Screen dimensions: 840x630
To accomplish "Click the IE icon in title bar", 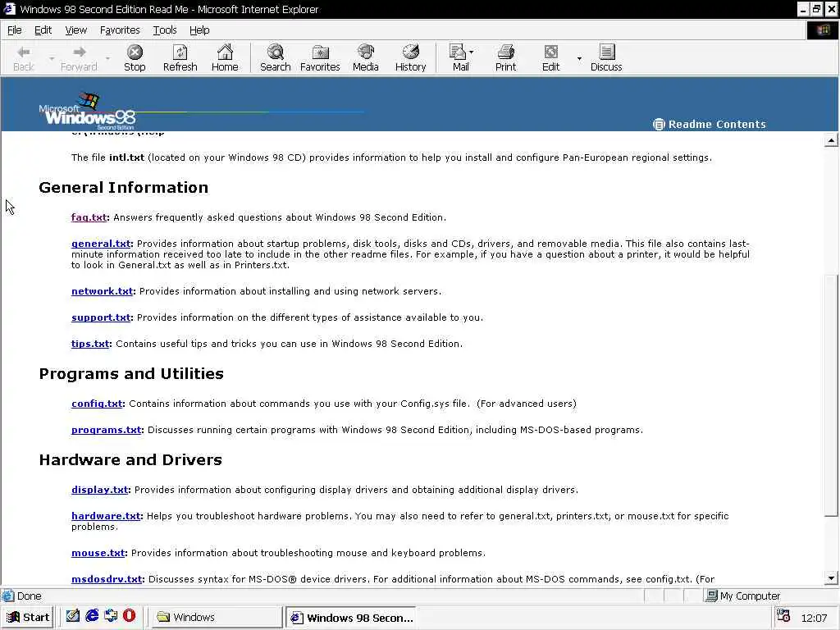I will tap(10, 9).
